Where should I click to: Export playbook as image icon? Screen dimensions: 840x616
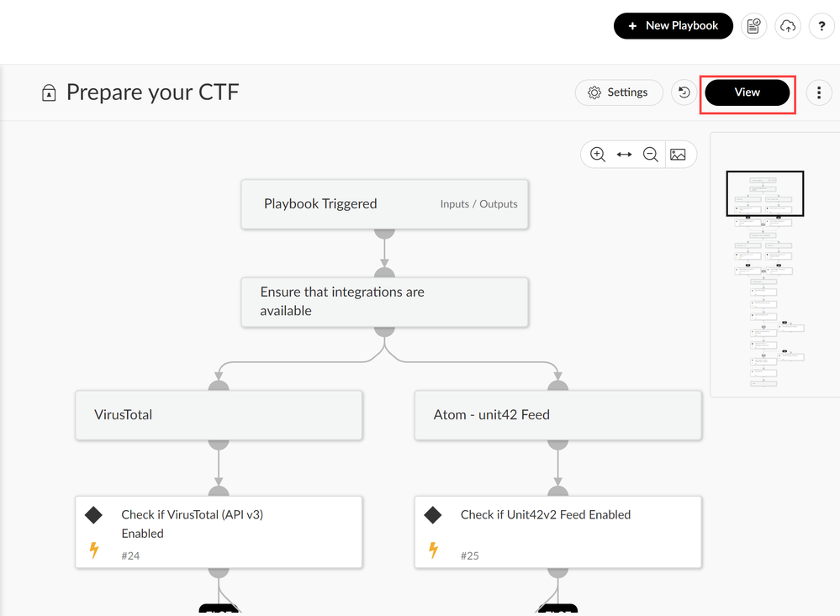tap(678, 155)
